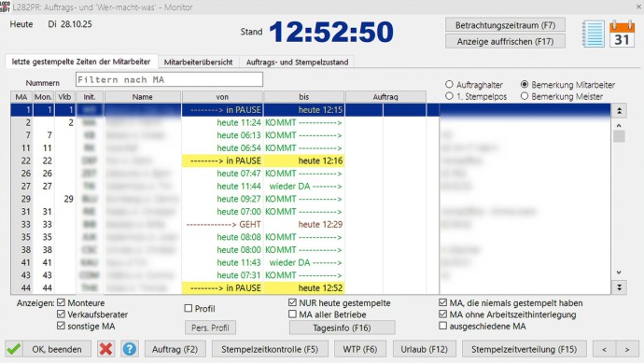Sort by Mon. column header
The height and width of the screenshot is (363, 644).
pos(43,97)
